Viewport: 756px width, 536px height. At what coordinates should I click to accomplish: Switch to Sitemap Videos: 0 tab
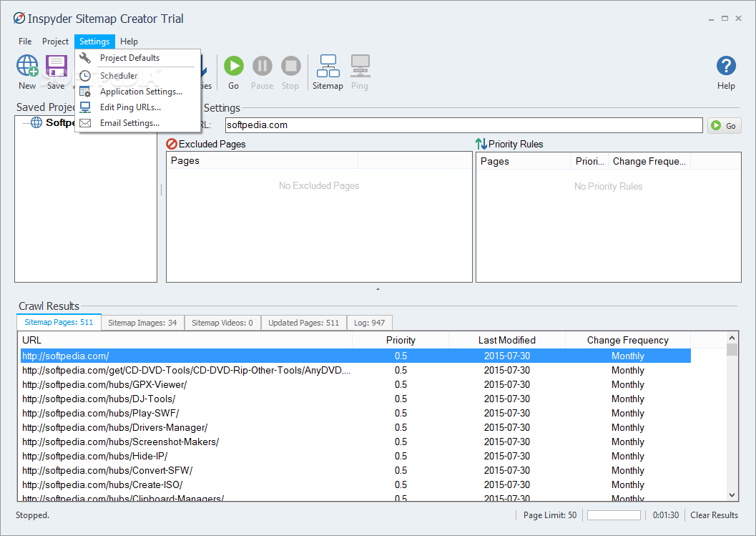222,323
